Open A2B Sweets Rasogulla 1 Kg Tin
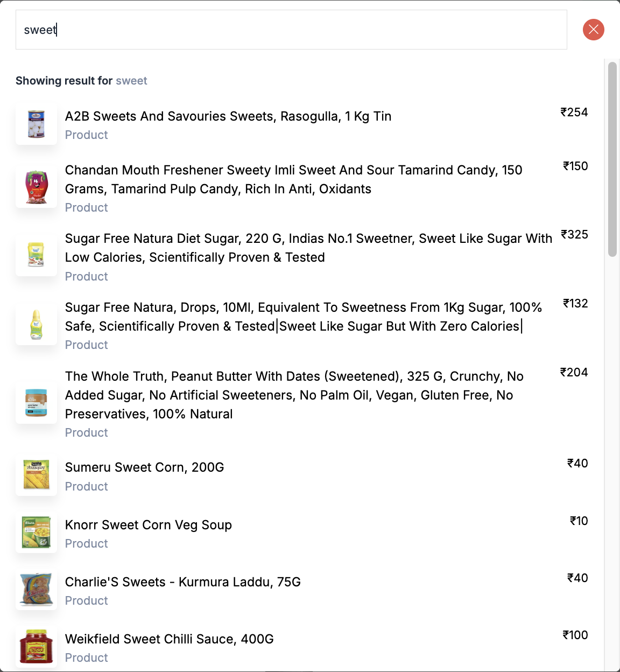The image size is (620, 672). [228, 116]
